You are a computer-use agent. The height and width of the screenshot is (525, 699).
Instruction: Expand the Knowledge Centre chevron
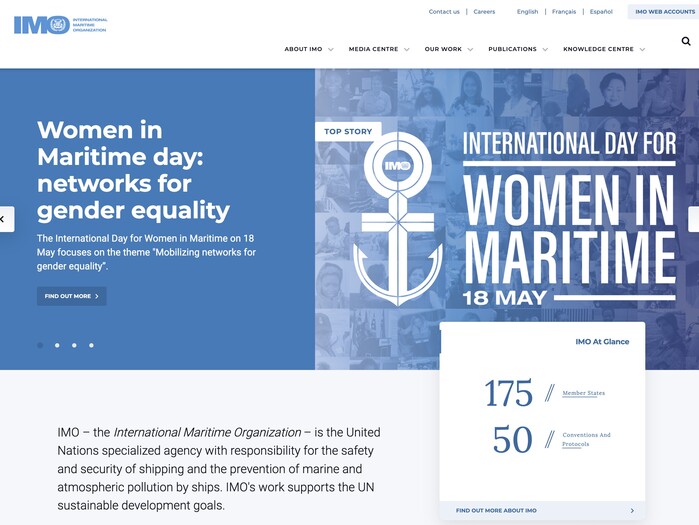coord(642,49)
